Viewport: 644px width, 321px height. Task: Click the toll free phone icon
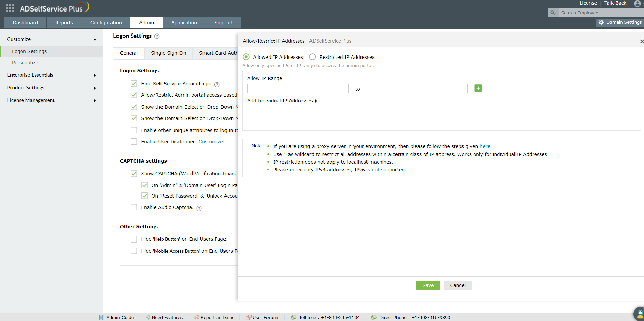pyautogui.click(x=294, y=317)
